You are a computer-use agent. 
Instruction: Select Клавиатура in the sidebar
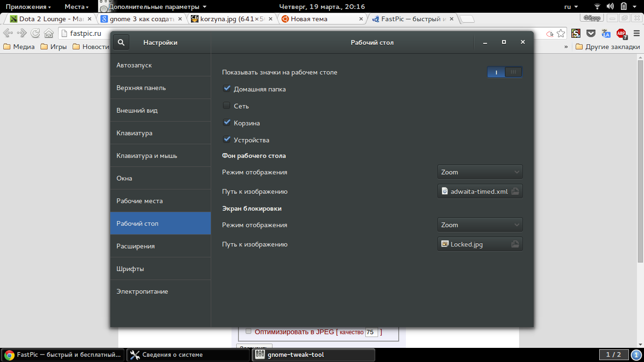pyautogui.click(x=160, y=133)
